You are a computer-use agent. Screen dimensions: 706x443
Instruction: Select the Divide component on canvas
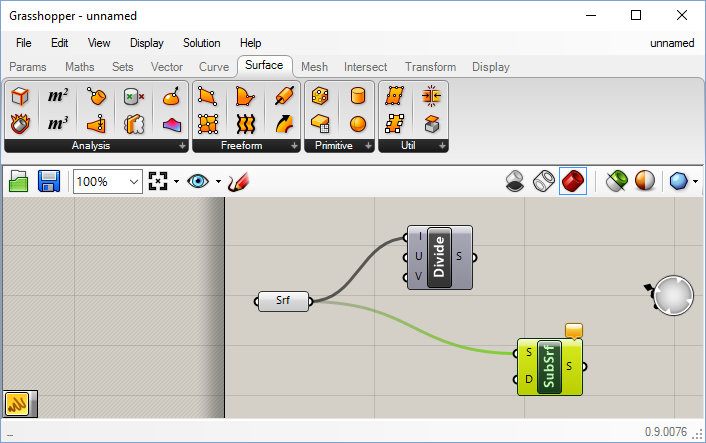(439, 258)
